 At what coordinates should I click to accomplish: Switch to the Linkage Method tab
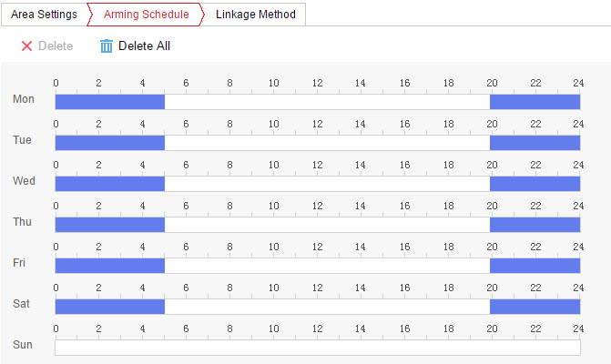click(255, 15)
